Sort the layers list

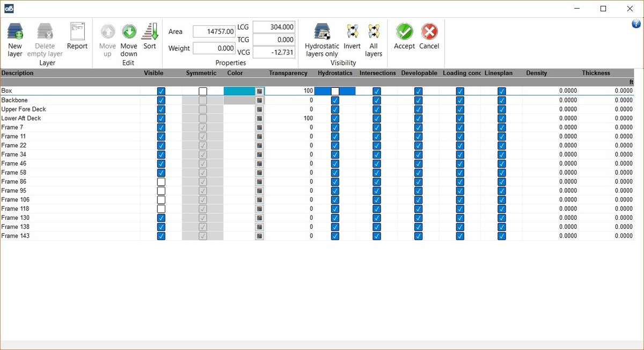coord(150,32)
